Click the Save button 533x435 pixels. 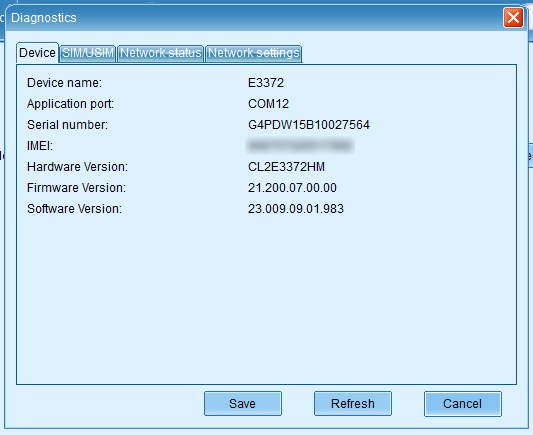243,404
